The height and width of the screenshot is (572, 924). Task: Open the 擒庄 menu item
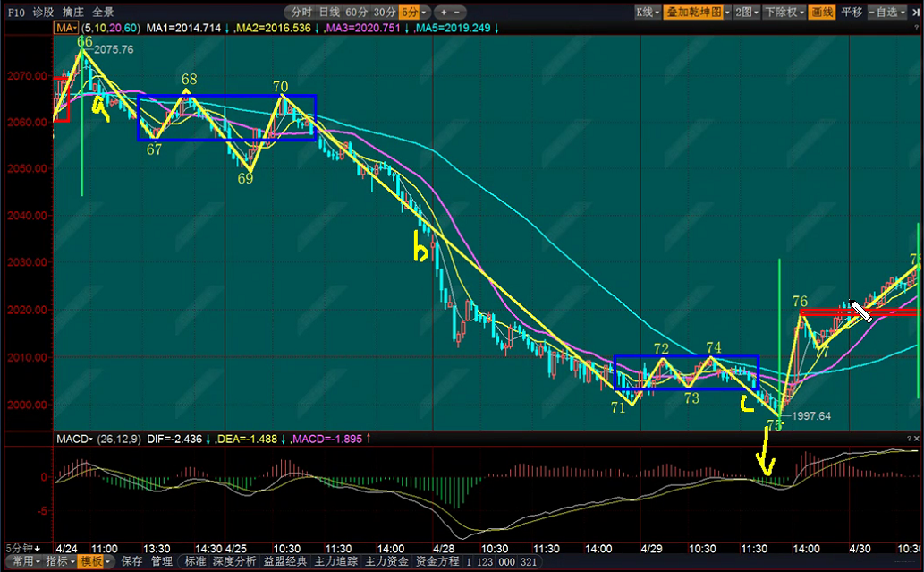(x=73, y=12)
